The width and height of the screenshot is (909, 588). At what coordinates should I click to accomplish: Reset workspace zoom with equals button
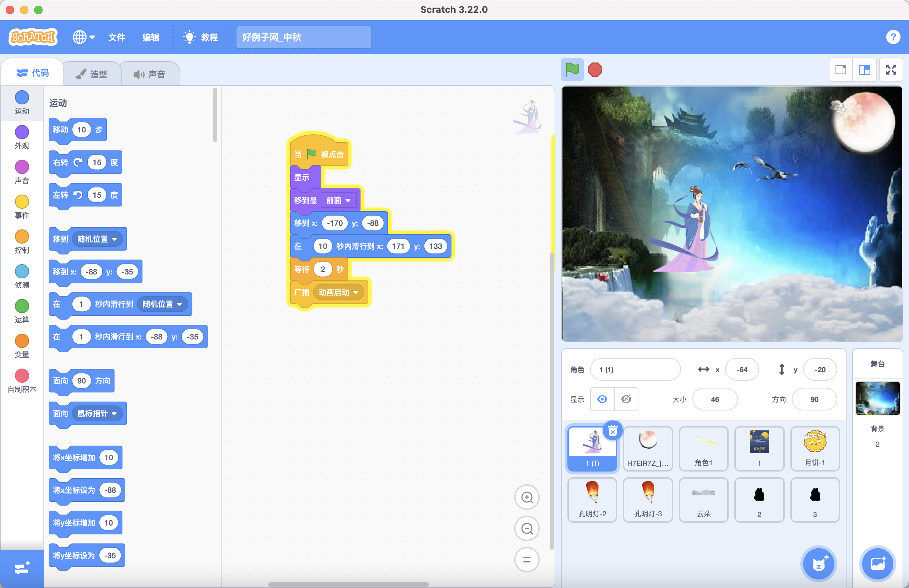[x=527, y=560]
